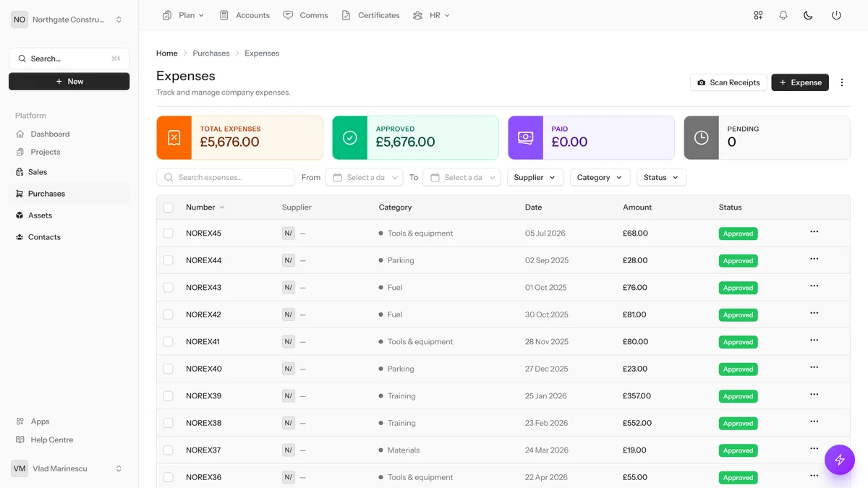Open the Supplier filter dropdown
The height and width of the screenshot is (488, 868).
[x=535, y=177]
